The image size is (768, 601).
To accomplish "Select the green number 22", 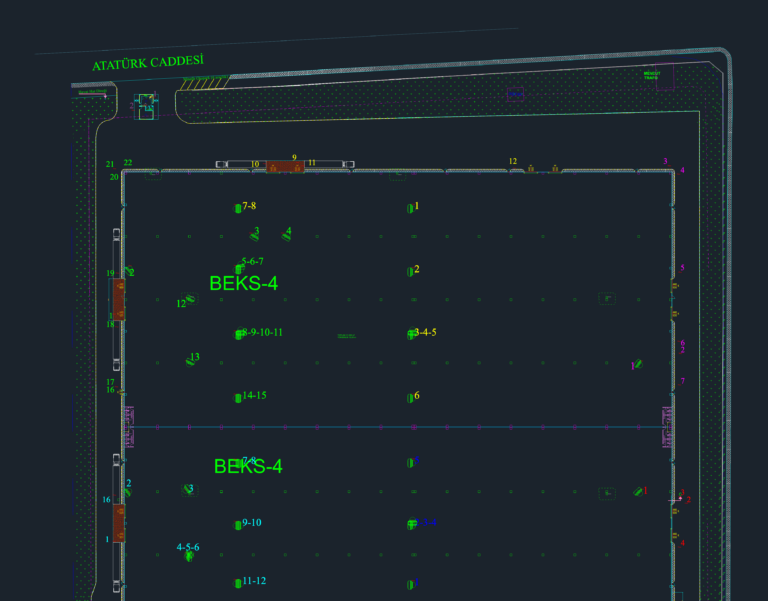I will [127, 163].
